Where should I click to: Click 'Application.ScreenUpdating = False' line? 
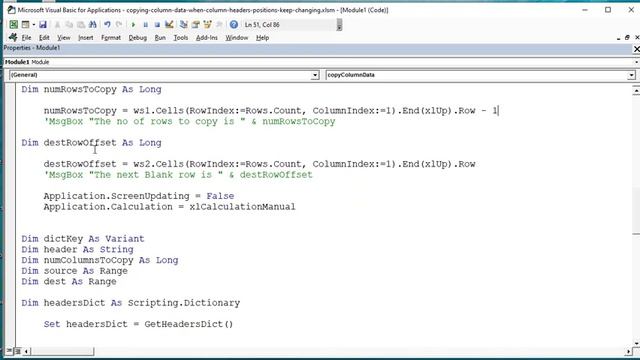click(139, 196)
